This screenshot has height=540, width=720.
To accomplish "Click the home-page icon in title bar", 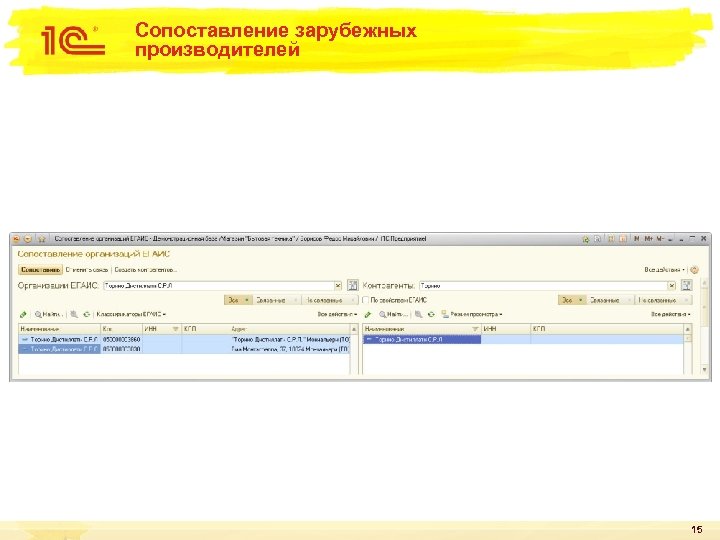I will tap(585, 239).
